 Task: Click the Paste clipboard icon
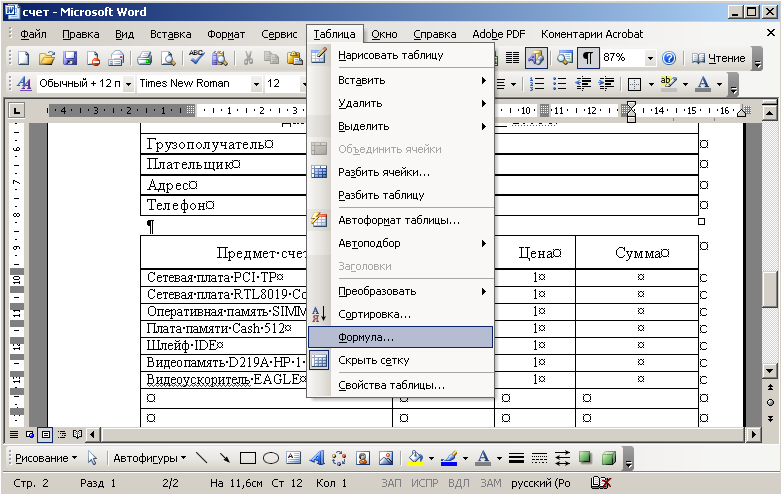(294, 58)
